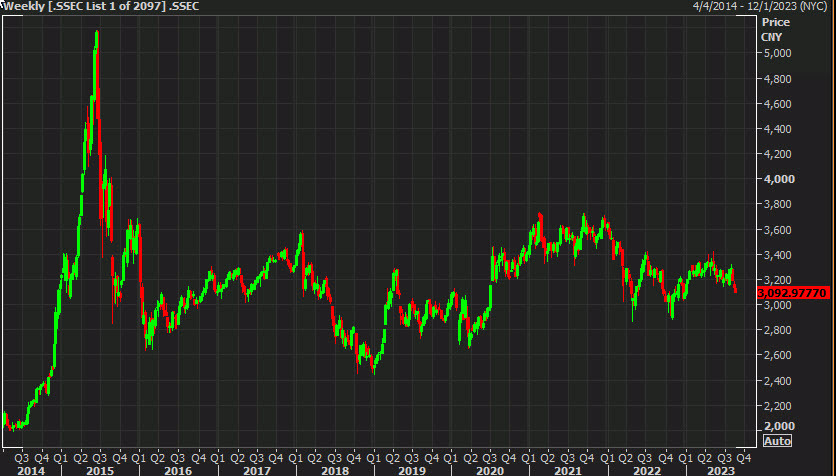Click the 'CNY' currency label

[x=772, y=37]
